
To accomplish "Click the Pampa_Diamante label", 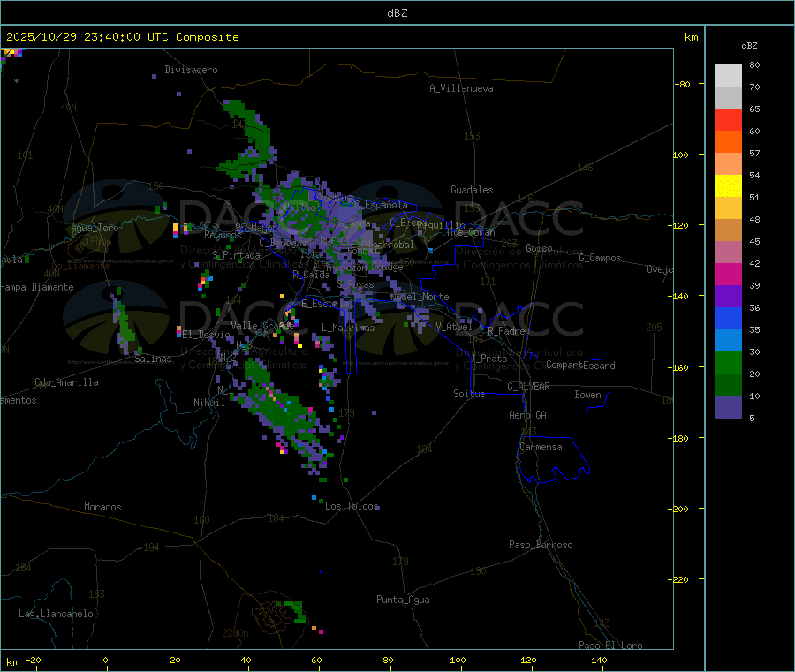I will tap(37, 287).
